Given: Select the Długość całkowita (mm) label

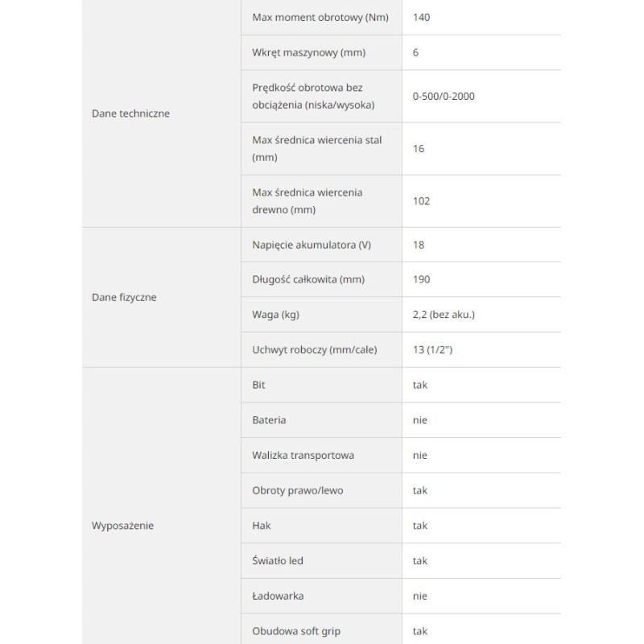Looking at the screenshot, I should 307,279.
